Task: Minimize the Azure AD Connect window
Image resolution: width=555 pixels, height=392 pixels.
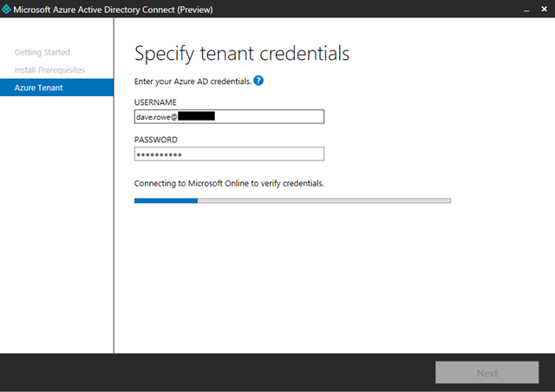Action: 526,10
